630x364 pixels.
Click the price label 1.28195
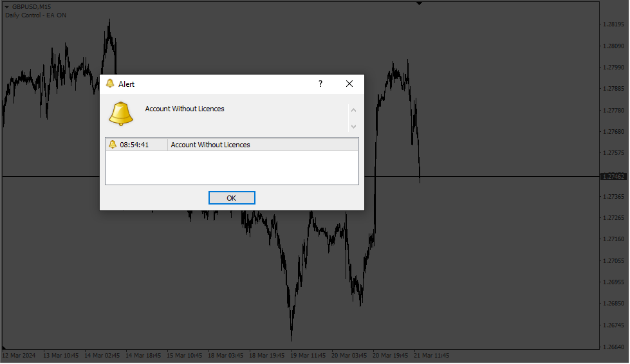[x=613, y=24]
